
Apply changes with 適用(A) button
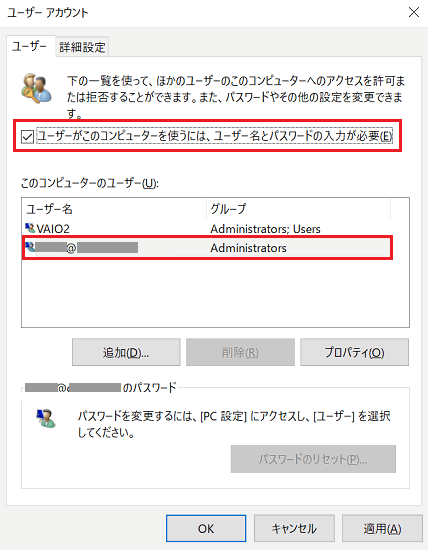tap(382, 528)
